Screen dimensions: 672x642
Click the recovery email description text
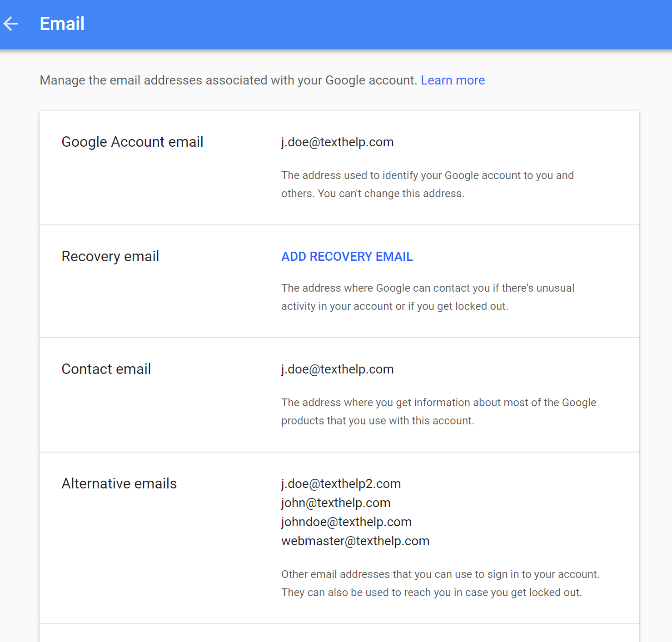(x=428, y=297)
